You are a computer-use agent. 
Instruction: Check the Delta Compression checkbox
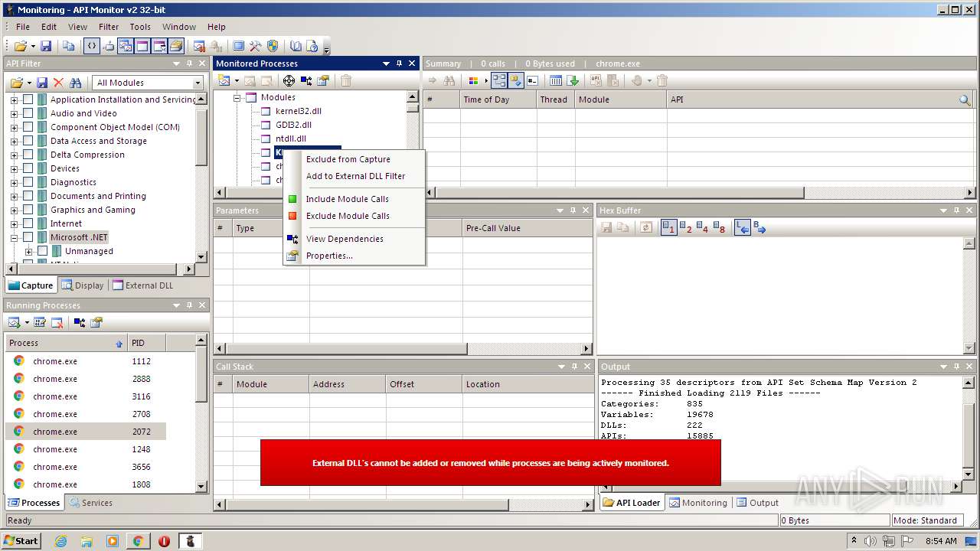tap(28, 155)
